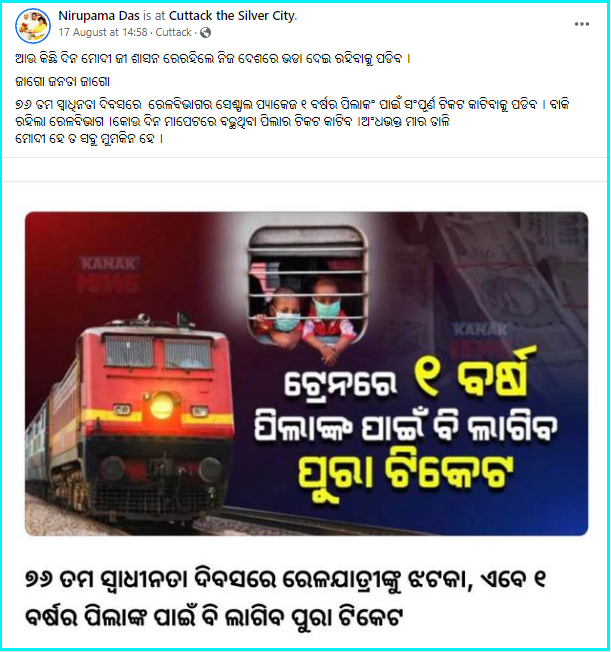Click the Public globe privacy icon

(205, 32)
